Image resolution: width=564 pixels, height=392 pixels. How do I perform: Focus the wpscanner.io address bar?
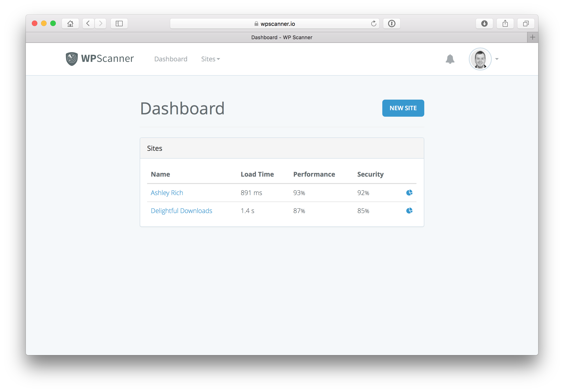pos(275,24)
